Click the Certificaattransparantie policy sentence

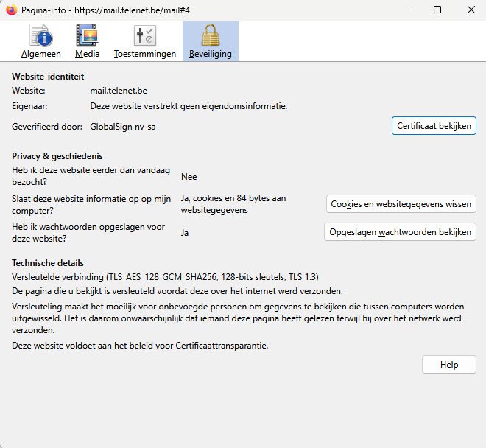pyautogui.click(x=140, y=345)
